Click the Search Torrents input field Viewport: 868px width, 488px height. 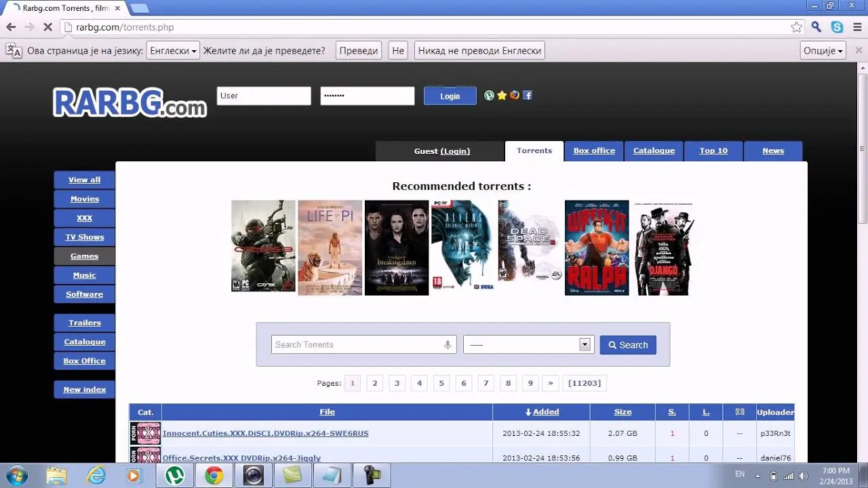click(356, 345)
